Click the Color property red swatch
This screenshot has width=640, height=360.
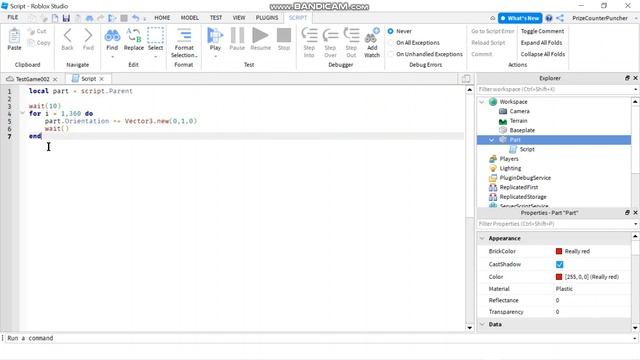pos(559,277)
